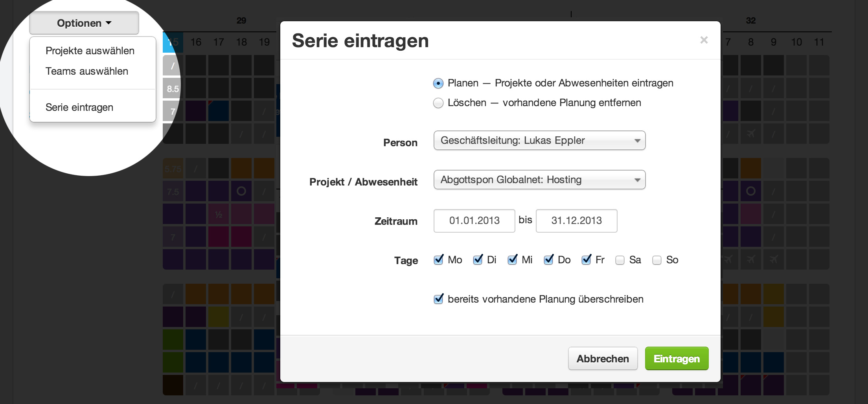Select the Löschen radio option
Screen dimensions: 868x404
(x=438, y=103)
